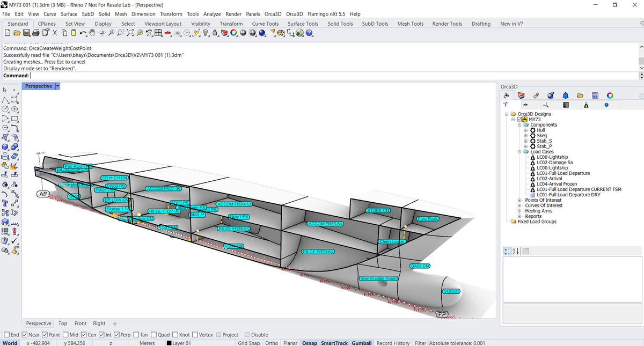Image resolution: width=644 pixels, height=346 pixels.
Task: Disable the Near object snap checkbox
Action: click(25, 334)
